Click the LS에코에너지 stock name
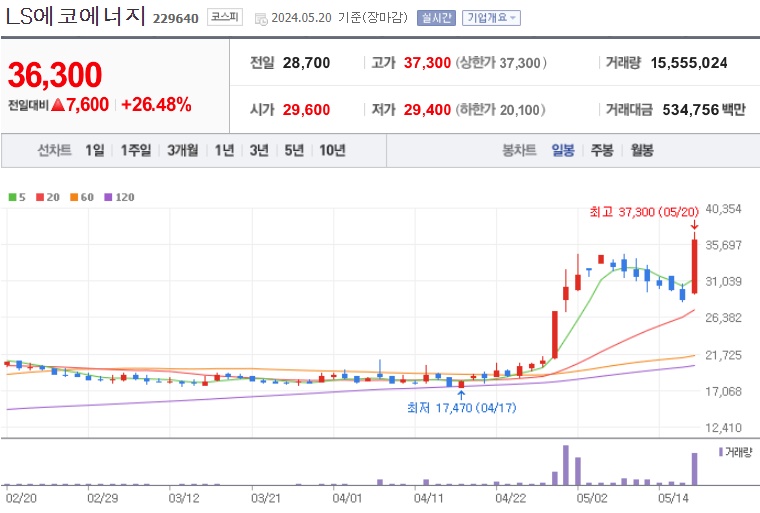Screen dimensions: 760x513 [x=75, y=16]
